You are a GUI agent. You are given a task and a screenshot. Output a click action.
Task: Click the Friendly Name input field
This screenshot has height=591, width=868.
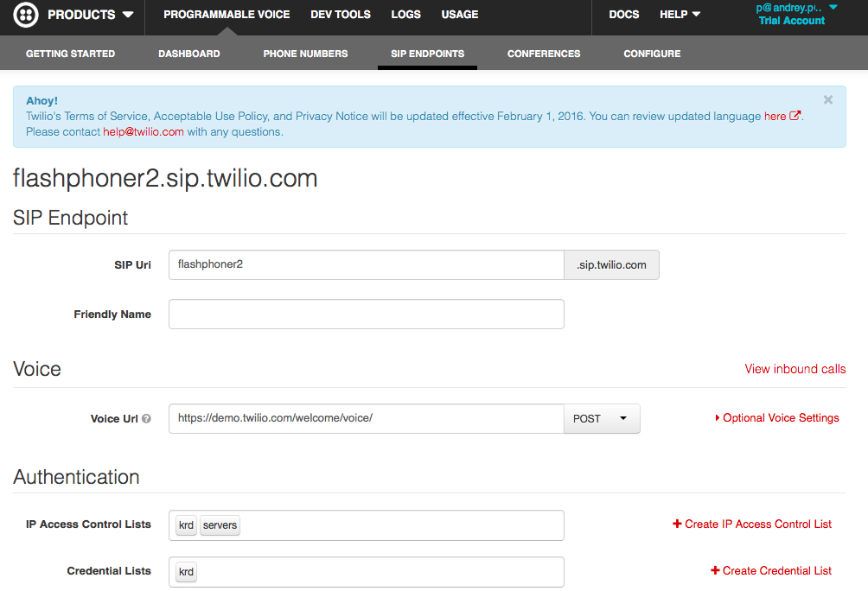point(367,315)
